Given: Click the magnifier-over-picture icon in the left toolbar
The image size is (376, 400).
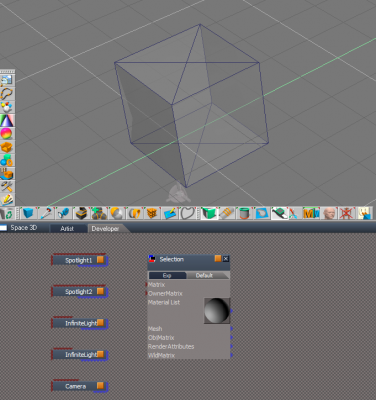Looking at the screenshot, I should [x=7, y=80].
